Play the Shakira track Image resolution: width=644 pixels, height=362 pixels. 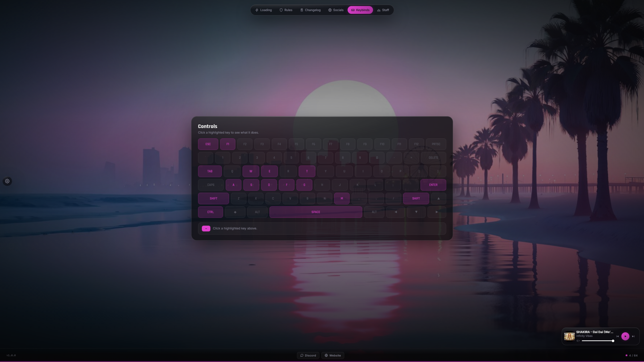625,336
